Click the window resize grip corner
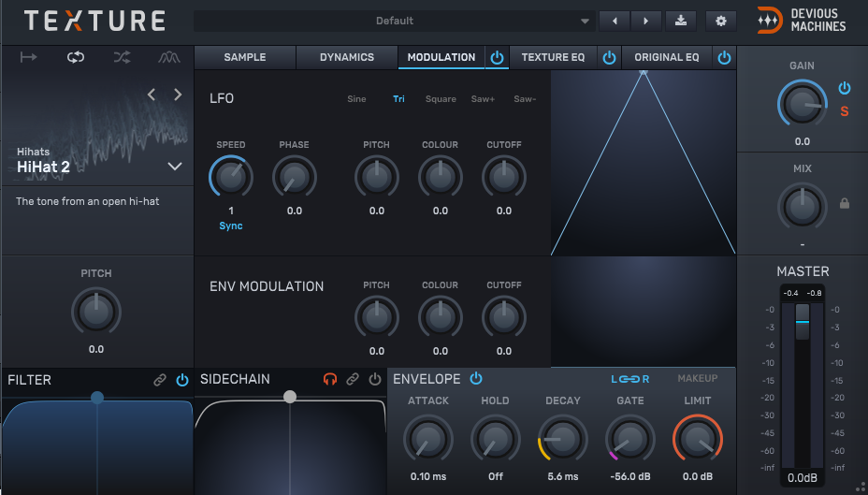868x495 pixels. coord(861,488)
